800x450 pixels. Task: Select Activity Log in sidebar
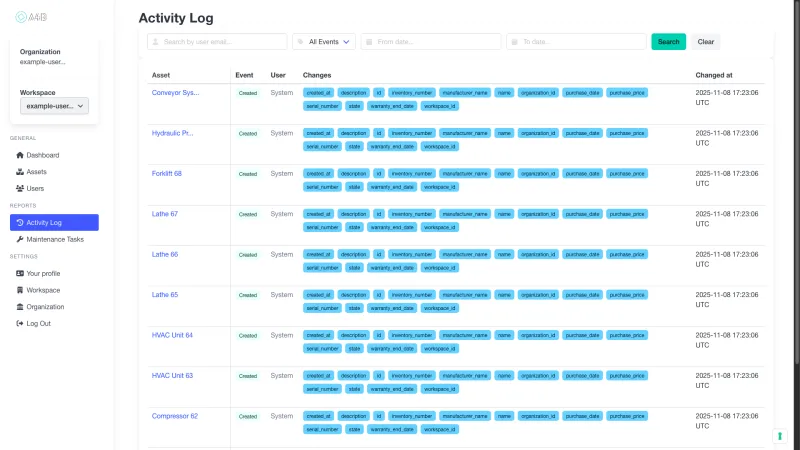tap(54, 222)
